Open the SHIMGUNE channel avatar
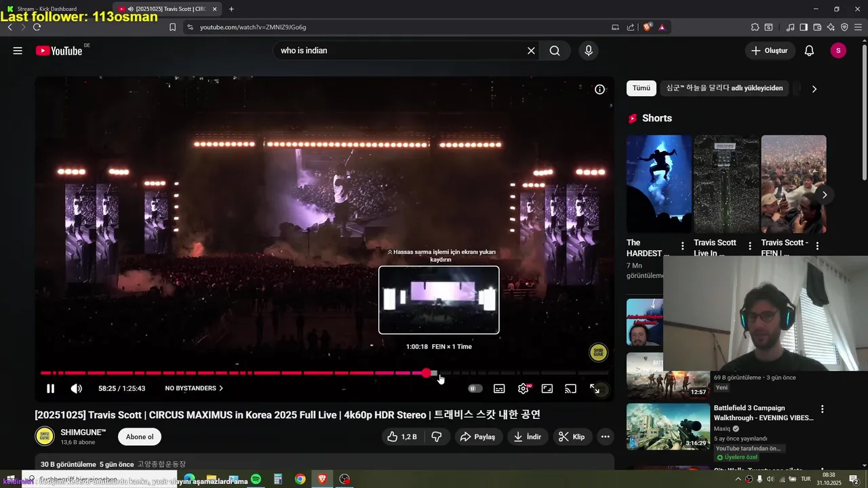This screenshot has height=488, width=868. click(x=45, y=436)
